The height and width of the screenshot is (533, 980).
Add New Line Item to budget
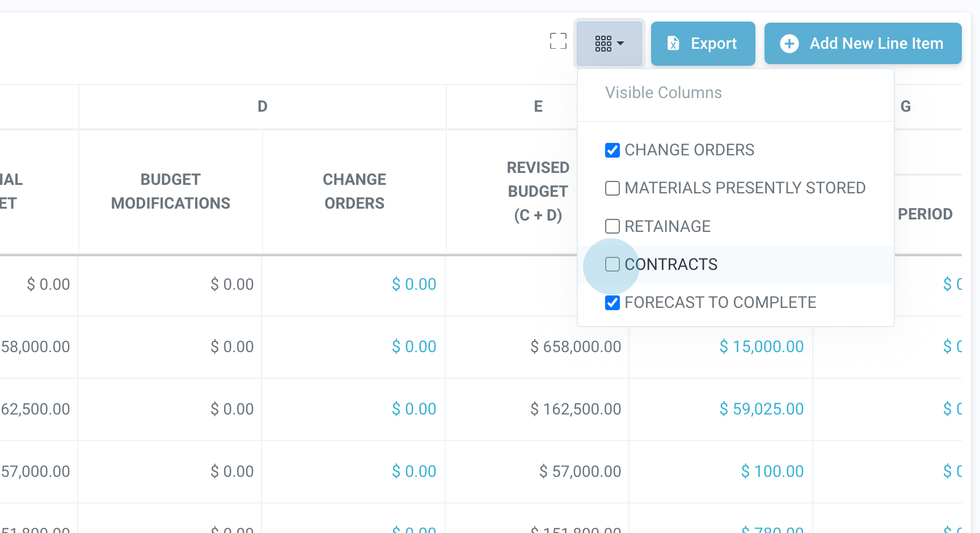pyautogui.click(x=863, y=44)
